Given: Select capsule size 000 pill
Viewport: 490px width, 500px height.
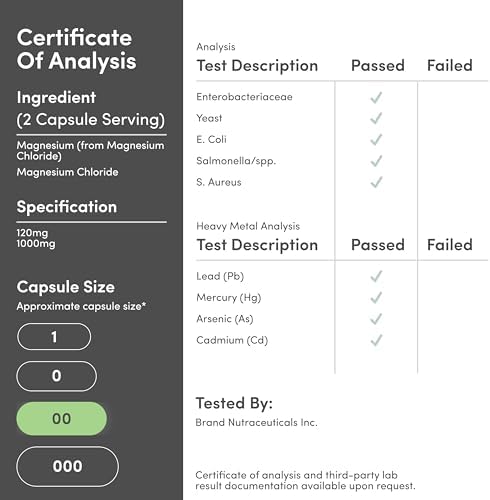Looking at the screenshot, I should [x=67, y=466].
